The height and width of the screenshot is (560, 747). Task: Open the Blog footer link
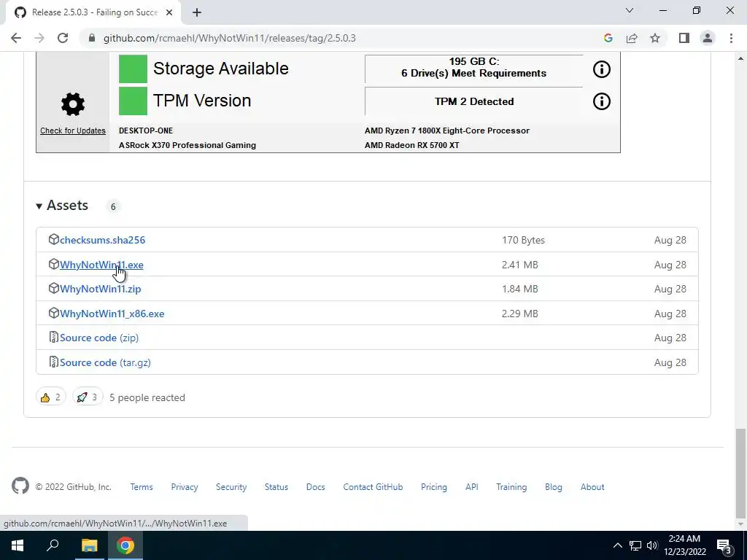tap(554, 487)
